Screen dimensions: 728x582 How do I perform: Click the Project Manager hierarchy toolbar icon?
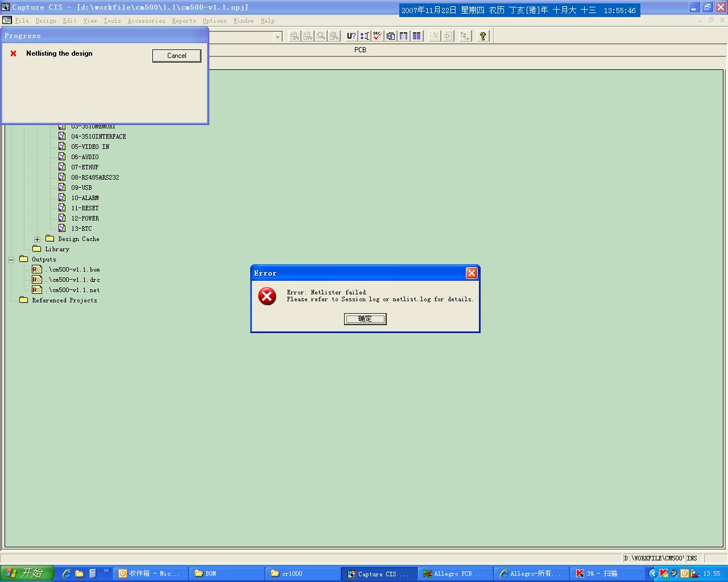coord(465,36)
